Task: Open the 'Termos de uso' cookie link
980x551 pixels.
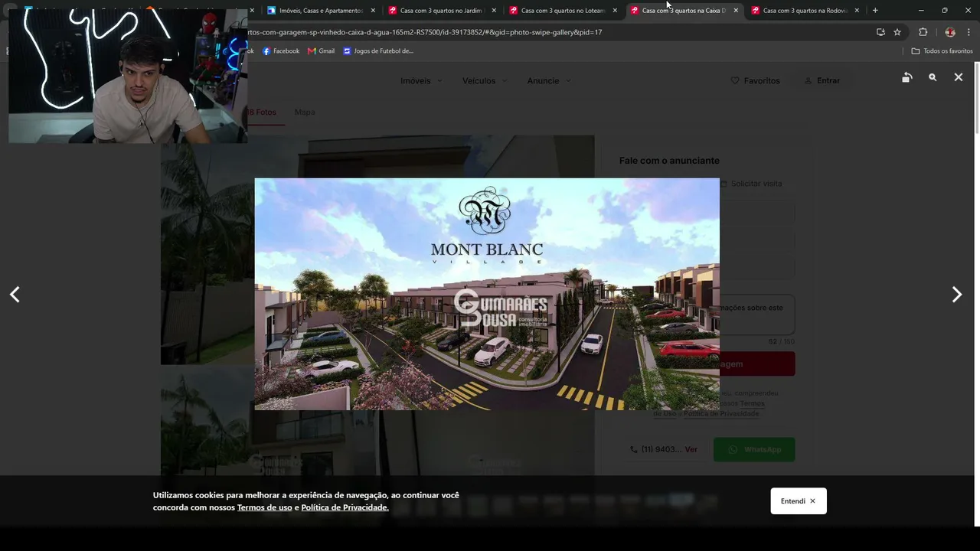Action: (x=264, y=507)
